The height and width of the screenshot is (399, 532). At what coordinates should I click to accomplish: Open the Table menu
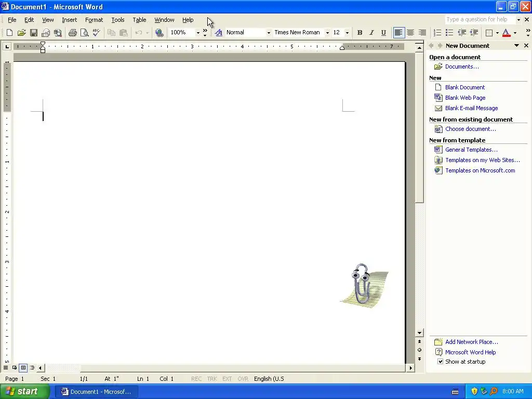[x=139, y=20]
